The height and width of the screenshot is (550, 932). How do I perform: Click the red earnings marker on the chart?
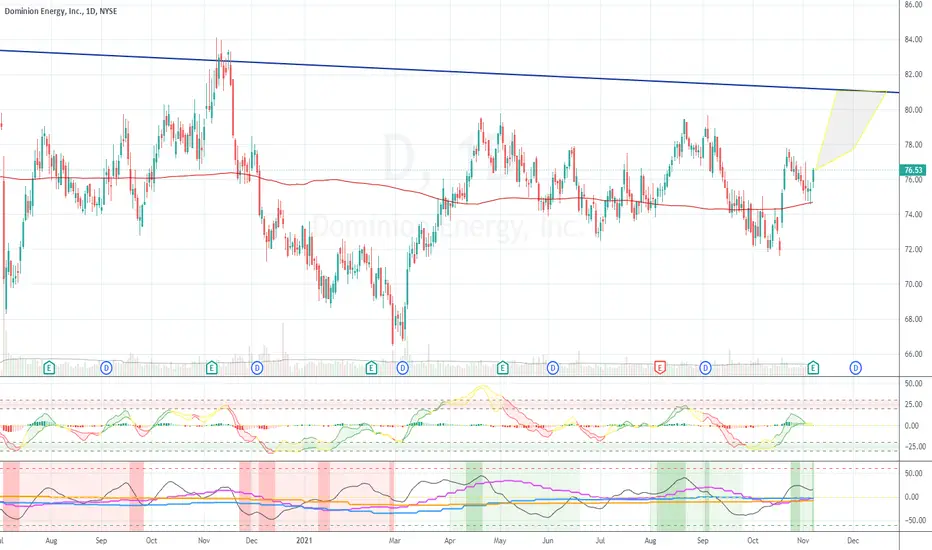coord(659,368)
